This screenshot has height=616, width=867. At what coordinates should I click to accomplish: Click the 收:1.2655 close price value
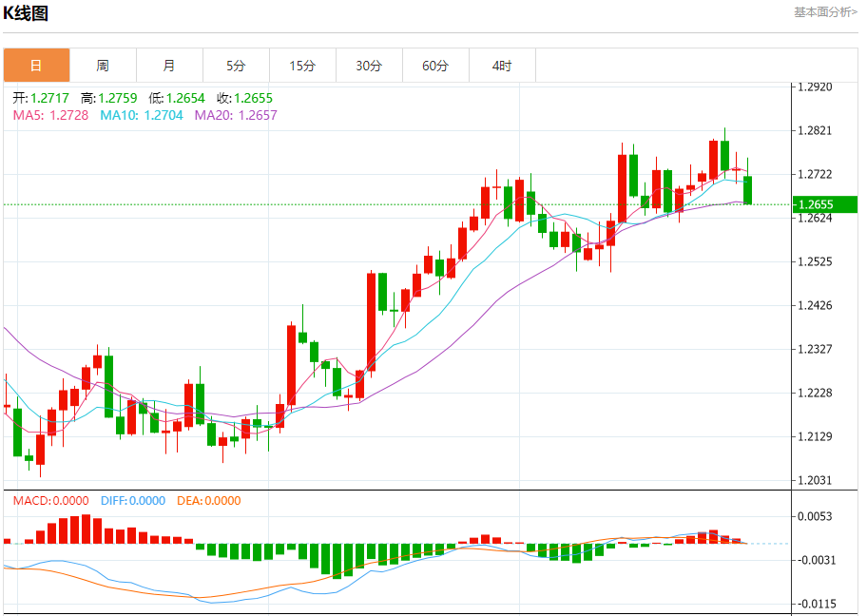point(245,99)
